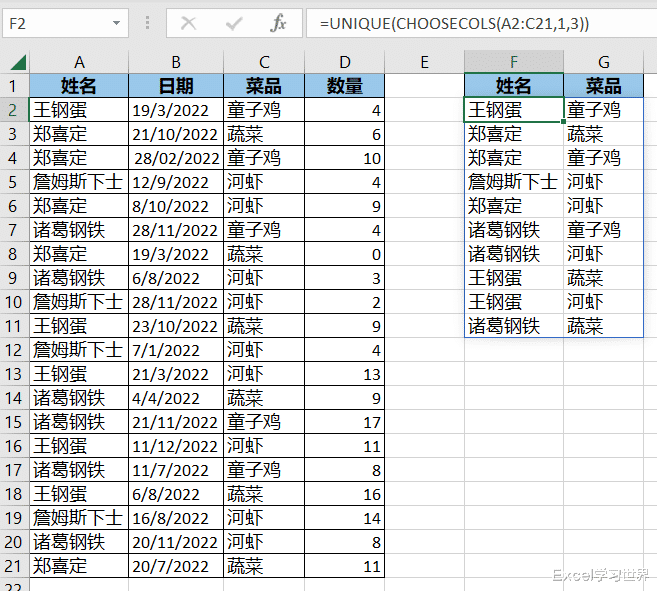This screenshot has width=657, height=591.
Task: Select cell G11 蔬菜 in result range
Action: [x=603, y=326]
